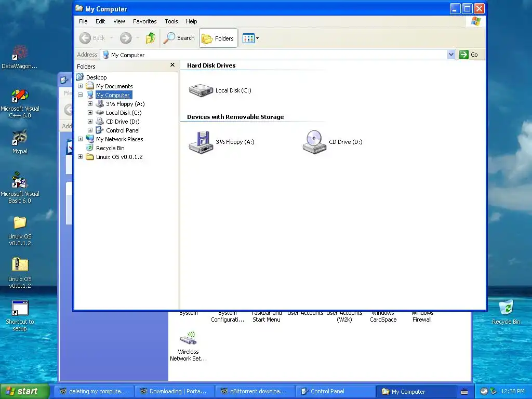Select Wireless Network Setup icon in Control Panel

tap(188, 346)
